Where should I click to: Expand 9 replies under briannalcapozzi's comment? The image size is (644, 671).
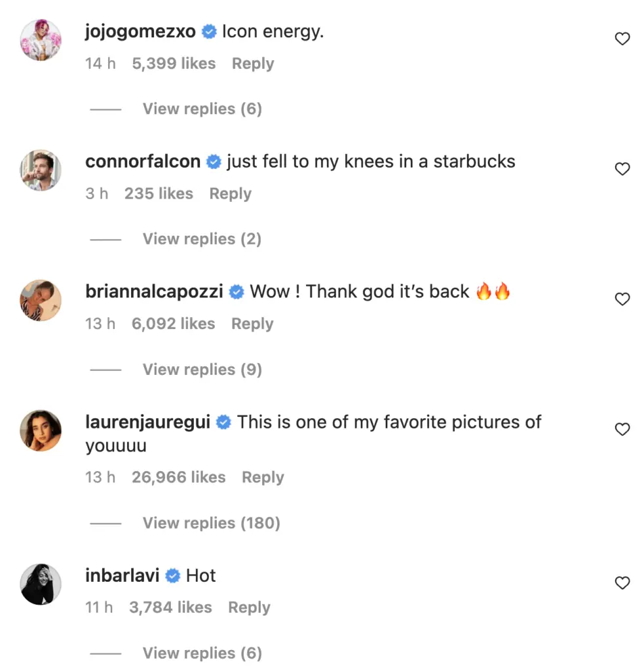[x=202, y=370]
